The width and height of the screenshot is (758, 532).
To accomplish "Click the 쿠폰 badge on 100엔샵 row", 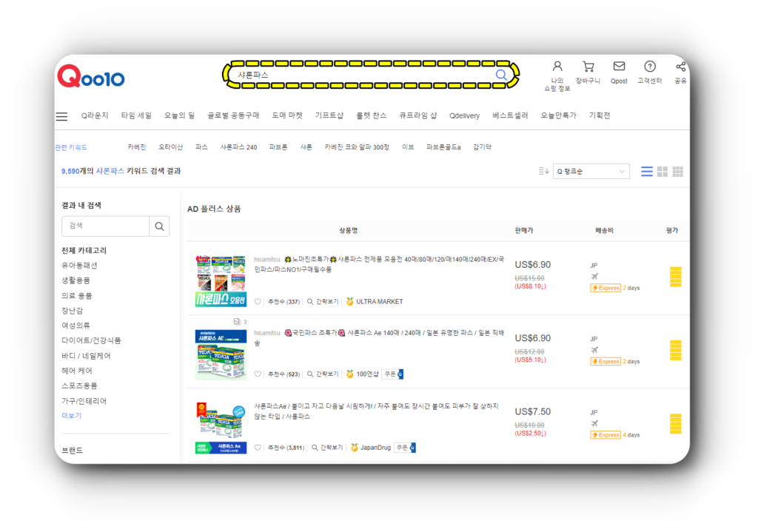I will (393, 374).
